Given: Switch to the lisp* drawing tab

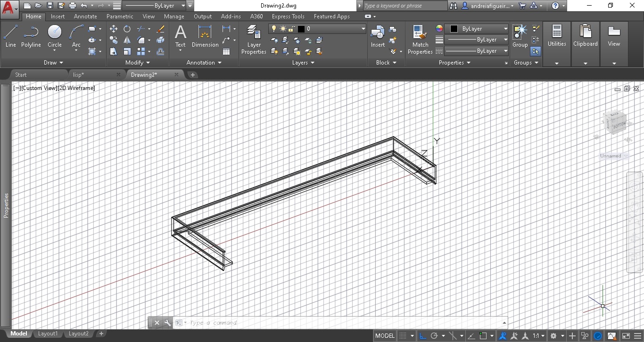Looking at the screenshot, I should pos(79,75).
